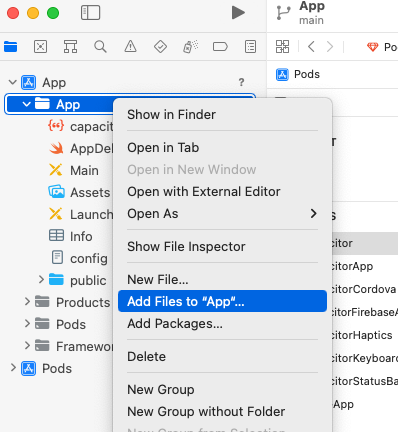
Task: Choose Delete from context menu
Action: click(x=222, y=357)
